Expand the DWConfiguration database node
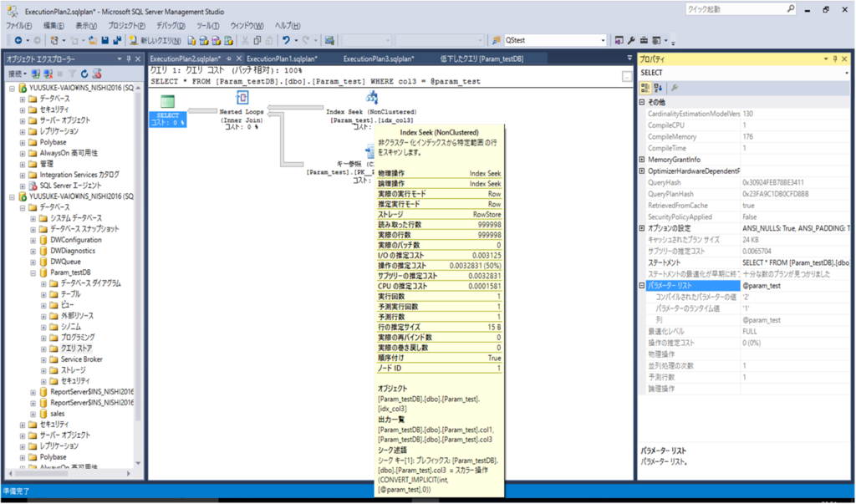This screenshot has height=504, width=856. [x=33, y=240]
